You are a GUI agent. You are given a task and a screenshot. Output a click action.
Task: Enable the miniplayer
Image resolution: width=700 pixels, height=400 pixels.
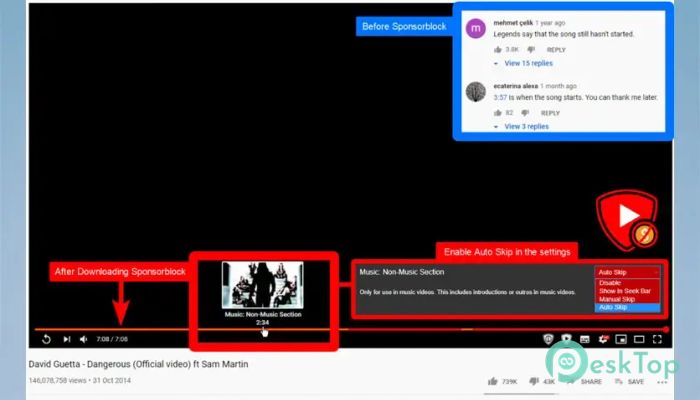pos(621,340)
